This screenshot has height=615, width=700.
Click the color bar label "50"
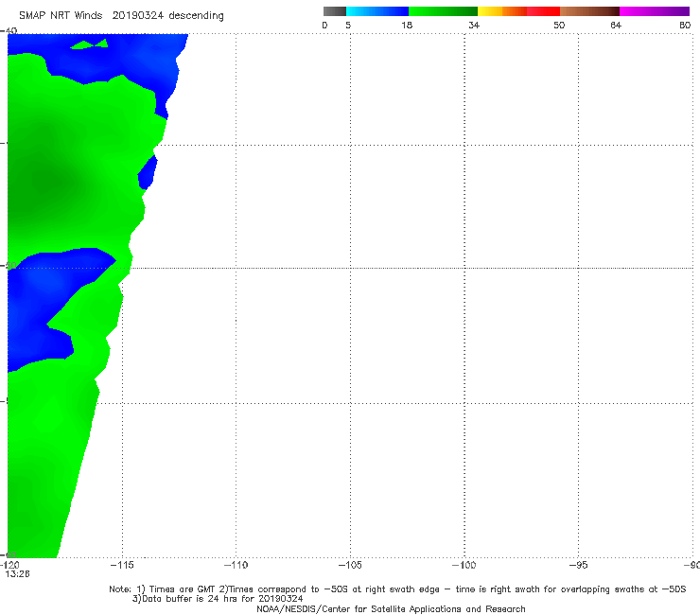[559, 25]
